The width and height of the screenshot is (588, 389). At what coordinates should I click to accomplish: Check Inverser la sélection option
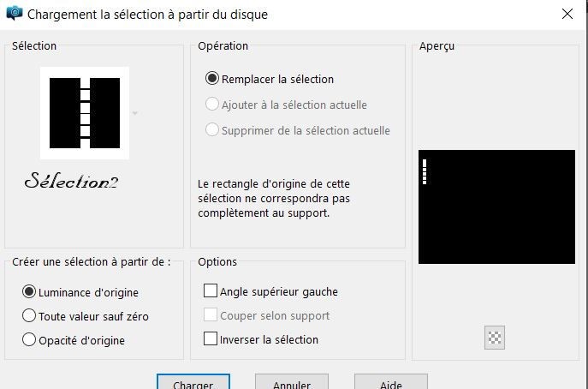[211, 339]
